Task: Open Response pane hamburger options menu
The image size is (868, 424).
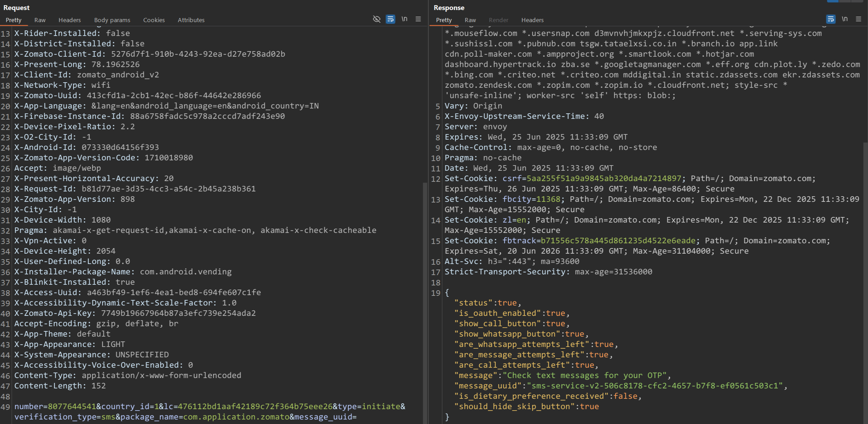Action: click(x=858, y=19)
